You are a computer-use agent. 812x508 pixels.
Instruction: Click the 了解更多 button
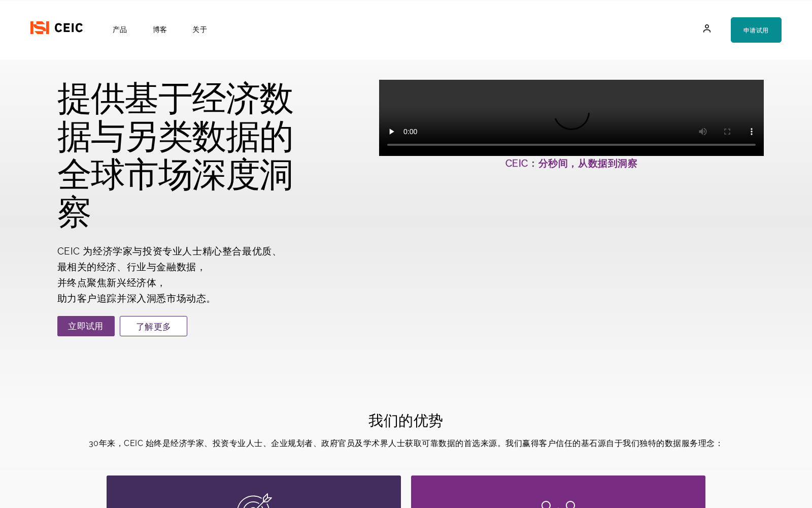tap(153, 326)
